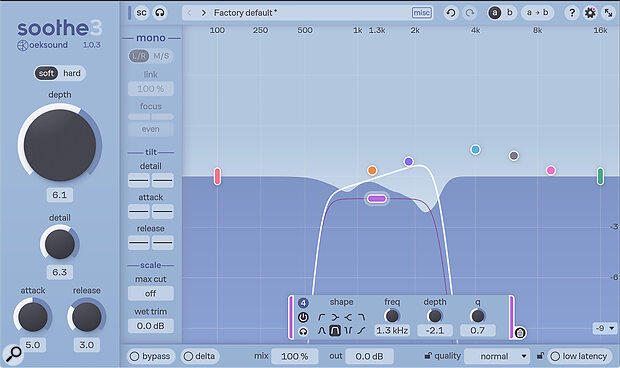
Task: Click the quality lock icon
Action: click(428, 356)
